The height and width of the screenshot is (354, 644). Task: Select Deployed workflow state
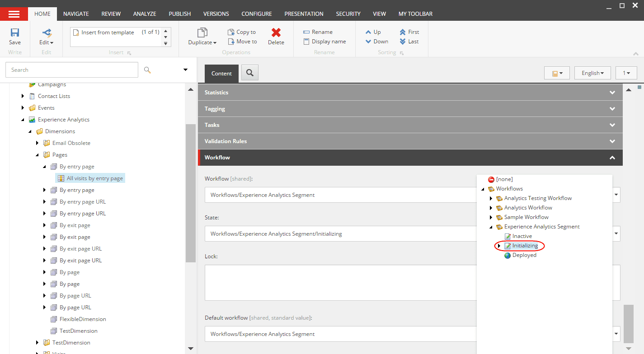point(524,255)
